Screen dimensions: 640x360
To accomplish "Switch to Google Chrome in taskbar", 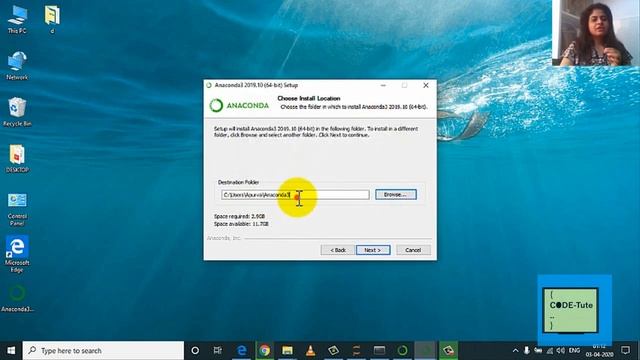I will tap(264, 350).
